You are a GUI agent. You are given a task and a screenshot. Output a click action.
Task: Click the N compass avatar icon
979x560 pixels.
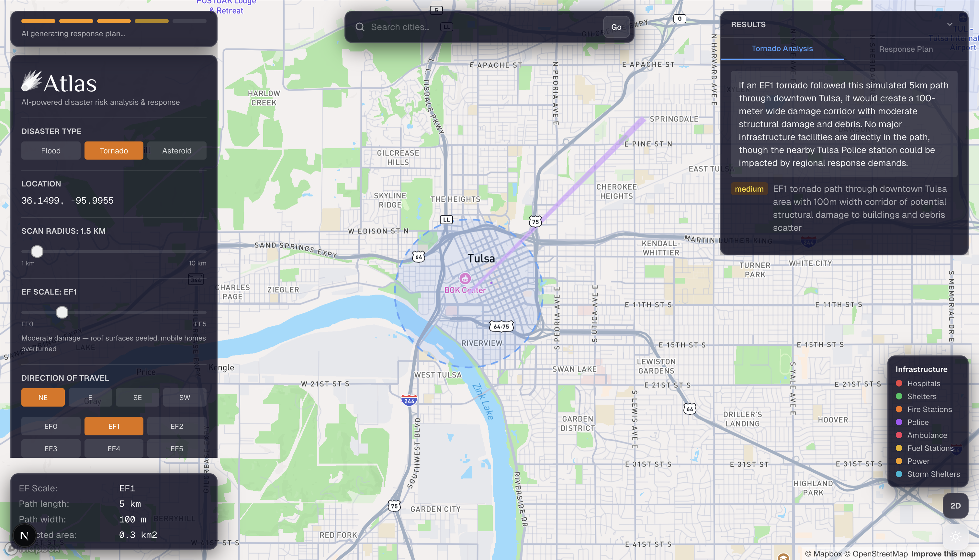tap(24, 535)
